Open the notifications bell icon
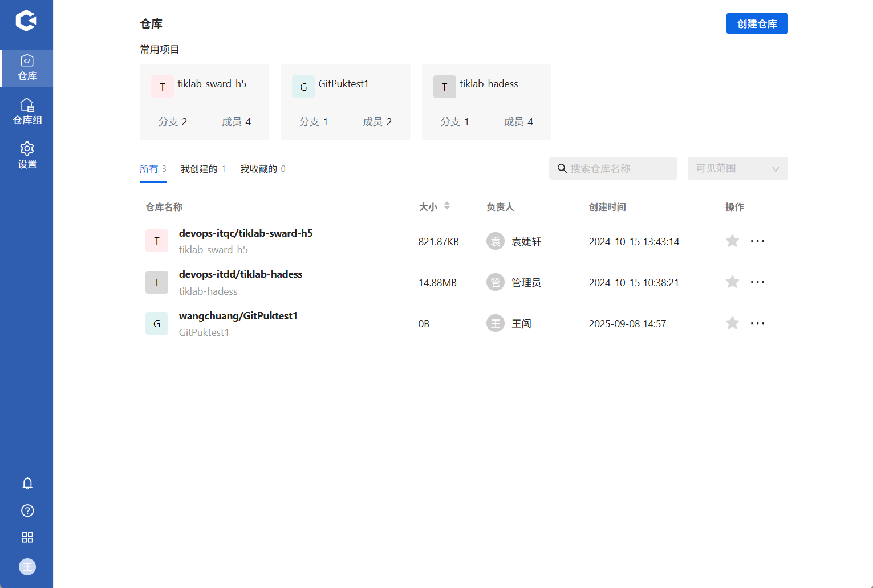The width and height of the screenshot is (873, 588). (27, 483)
